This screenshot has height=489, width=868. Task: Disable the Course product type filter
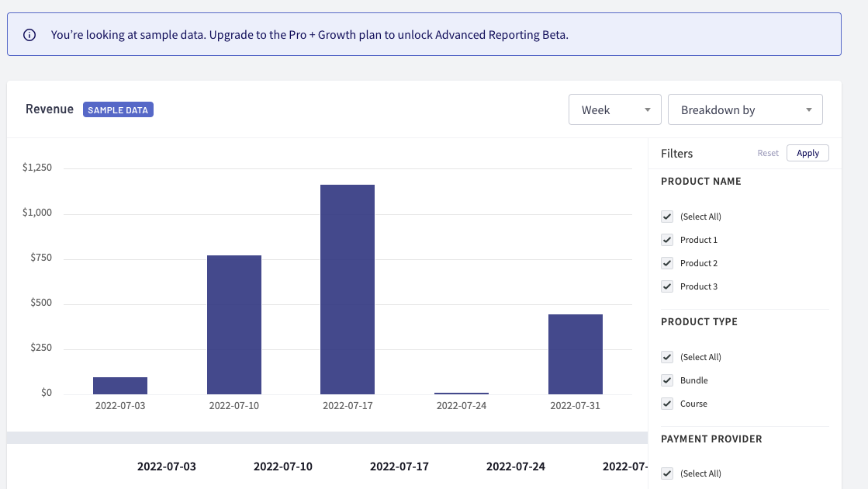coord(667,404)
